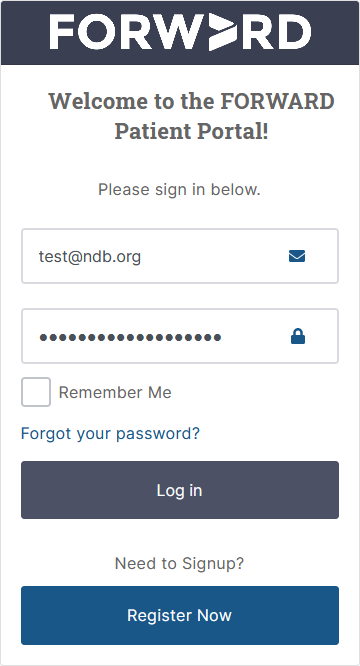The width and height of the screenshot is (360, 666).
Task: Click the Register Now button
Action: (180, 615)
